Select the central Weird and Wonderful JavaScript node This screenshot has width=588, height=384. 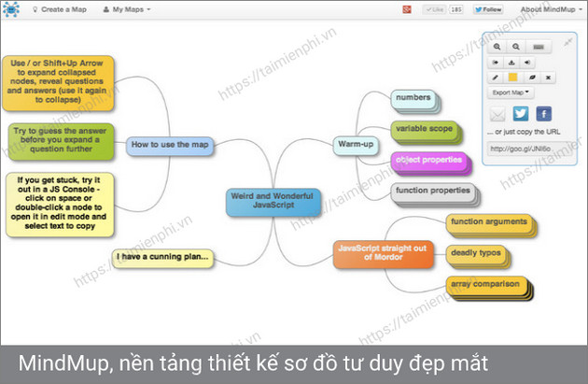pyautogui.click(x=273, y=201)
